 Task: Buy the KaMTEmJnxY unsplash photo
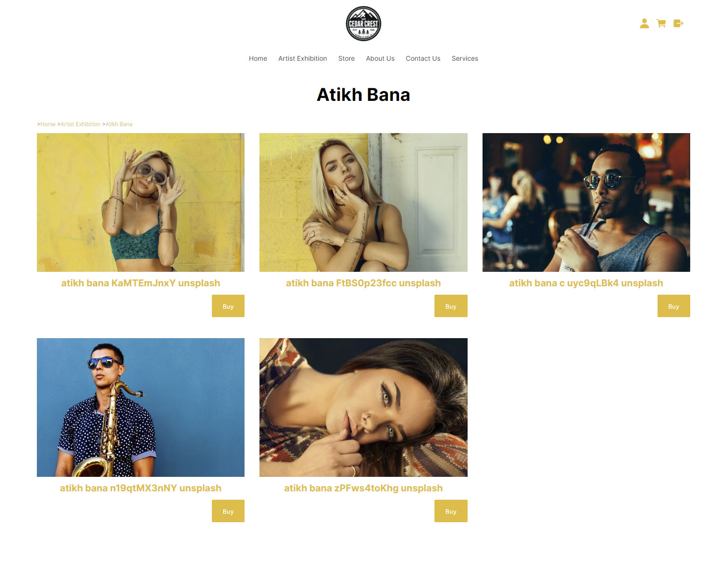(228, 306)
